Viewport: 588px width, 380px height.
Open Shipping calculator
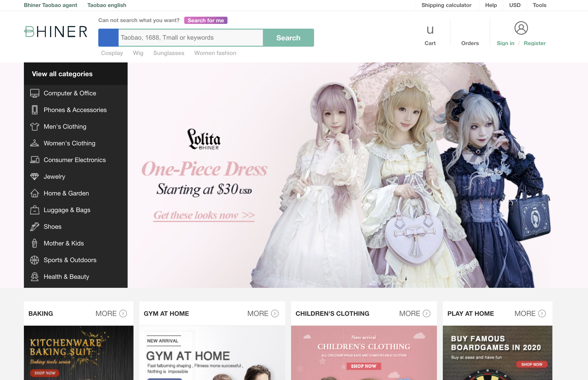(x=446, y=5)
